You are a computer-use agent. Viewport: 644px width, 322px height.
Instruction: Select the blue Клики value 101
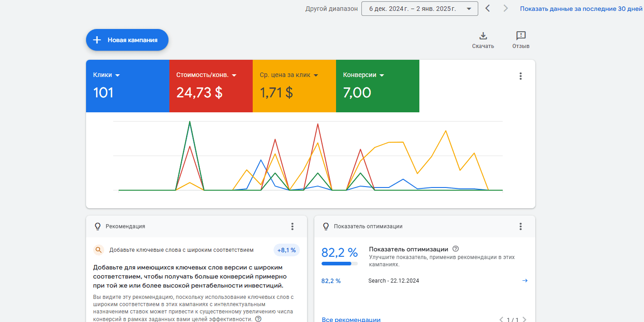coord(103,93)
